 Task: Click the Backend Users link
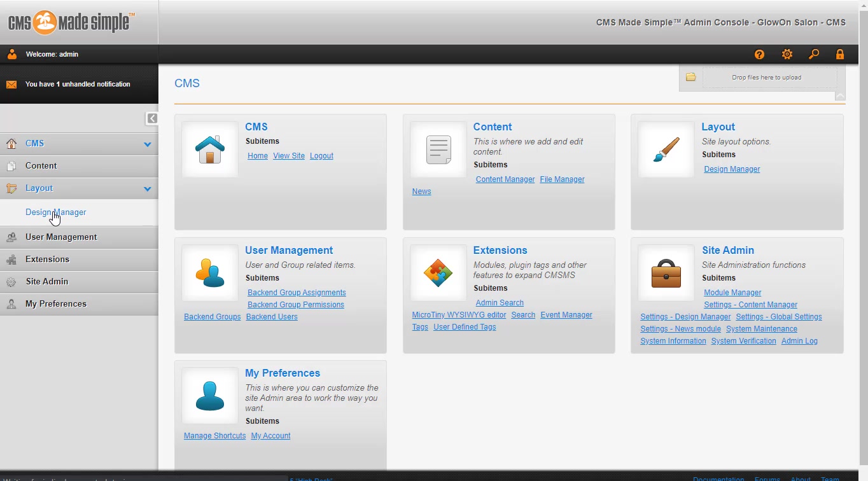272,317
